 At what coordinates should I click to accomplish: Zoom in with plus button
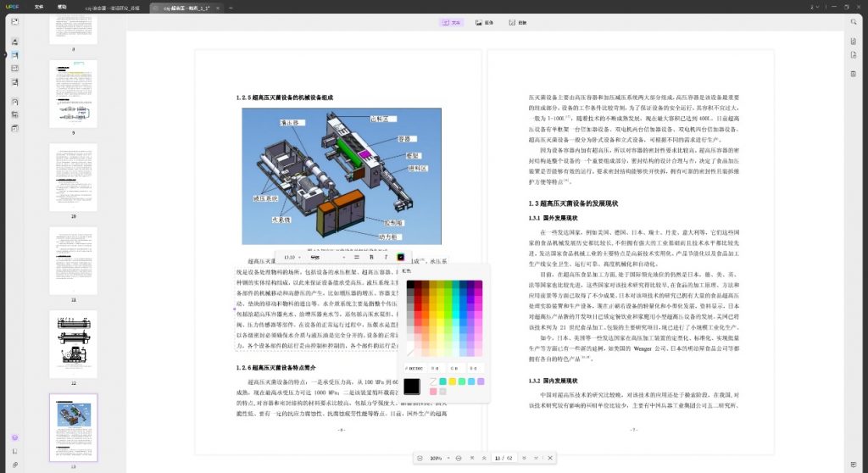(459, 458)
